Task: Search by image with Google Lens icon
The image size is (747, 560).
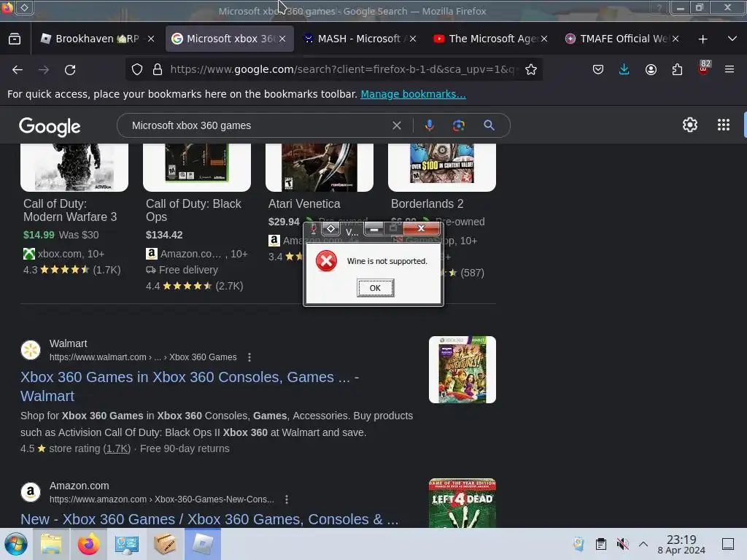Action: pyautogui.click(x=458, y=125)
